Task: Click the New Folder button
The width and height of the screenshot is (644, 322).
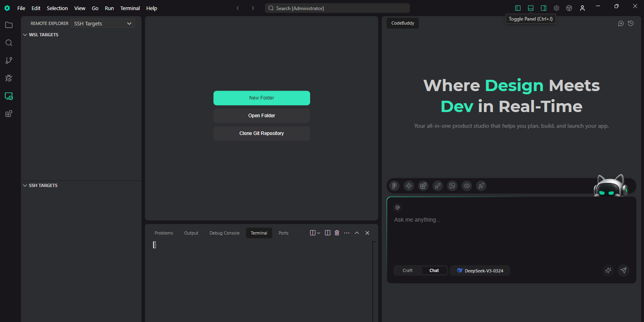Action: pyautogui.click(x=261, y=98)
